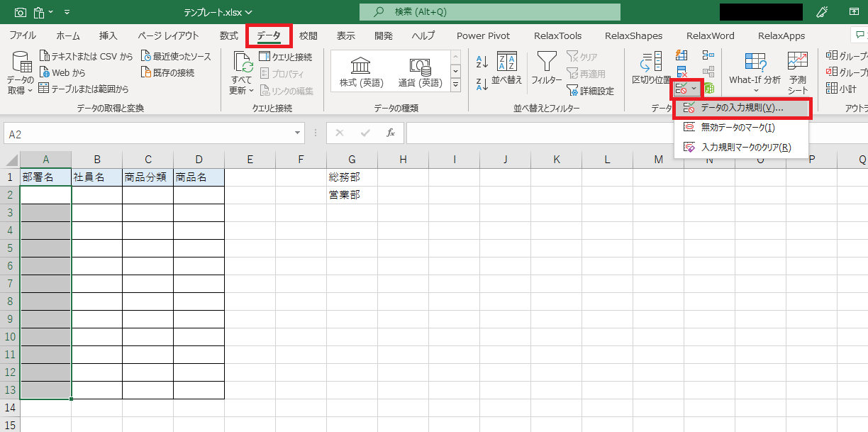Screen dimensions: 868x432
Task: Select column header K
Action: click(x=556, y=160)
